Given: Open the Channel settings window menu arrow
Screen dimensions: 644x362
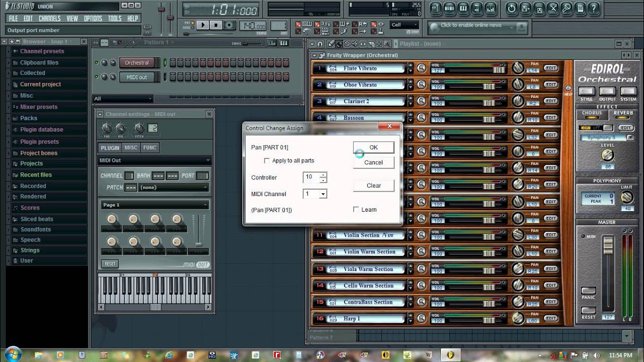Looking at the screenshot, I should (100, 114).
